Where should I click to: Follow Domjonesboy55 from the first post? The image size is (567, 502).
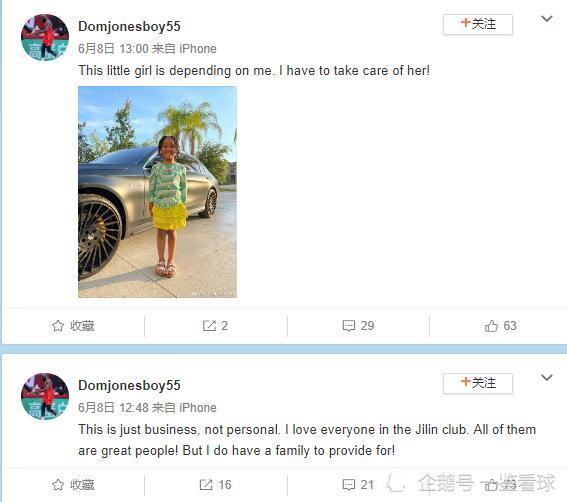pos(478,24)
